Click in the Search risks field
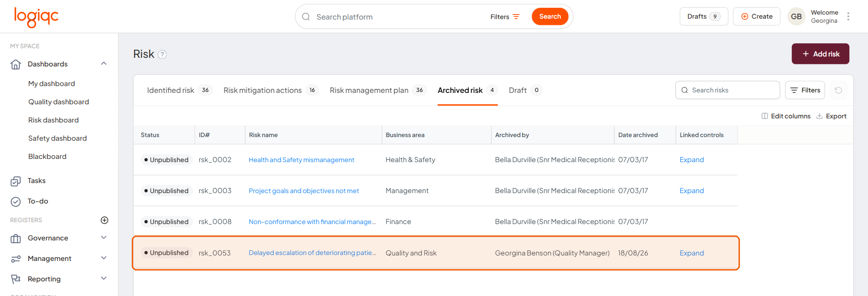Viewport: 868px width, 296px height. 727,90
